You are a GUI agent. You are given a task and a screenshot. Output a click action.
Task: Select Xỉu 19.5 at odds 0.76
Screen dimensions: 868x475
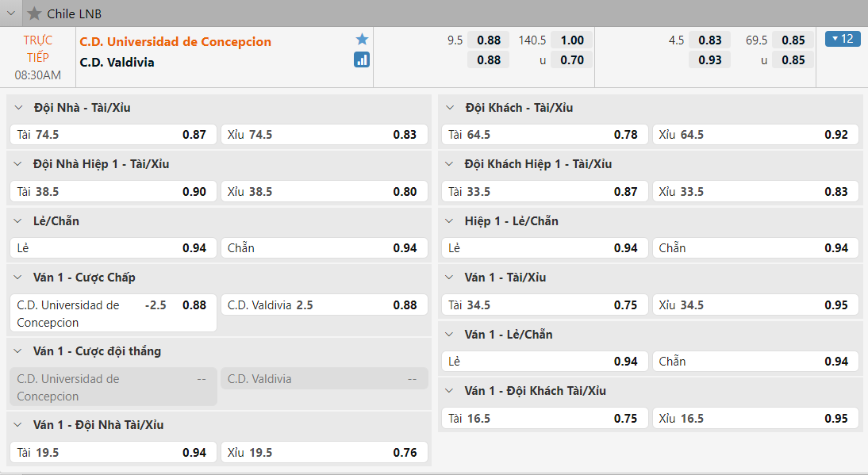[x=324, y=453]
